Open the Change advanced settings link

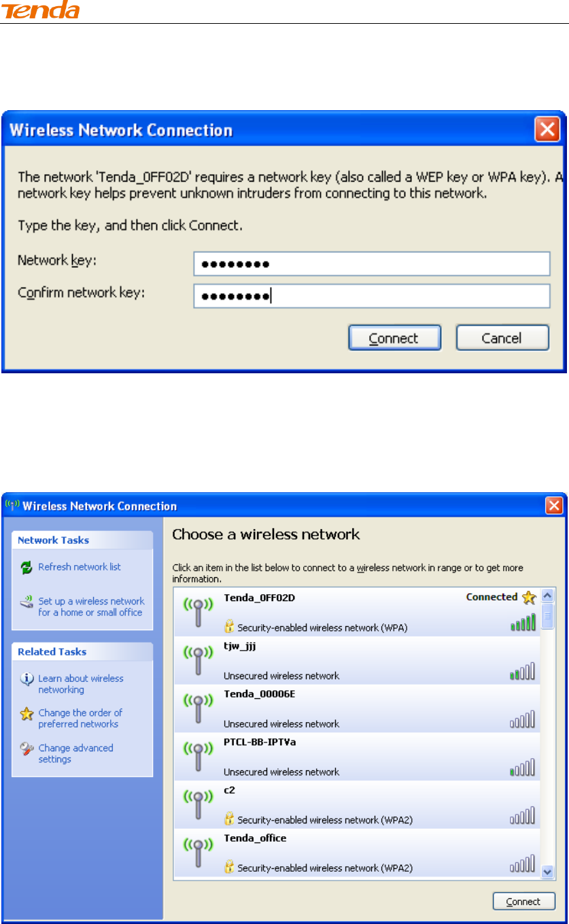pyautogui.click(x=75, y=753)
